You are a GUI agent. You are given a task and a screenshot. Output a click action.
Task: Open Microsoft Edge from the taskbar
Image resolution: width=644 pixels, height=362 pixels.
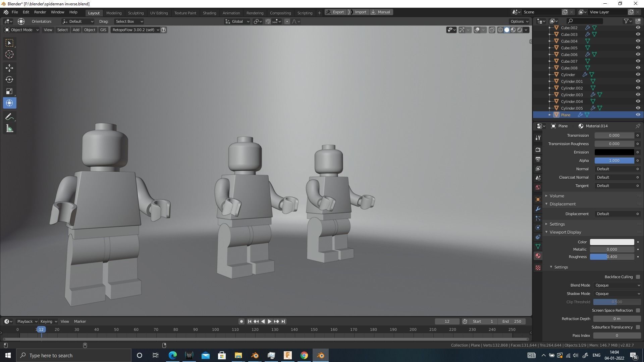point(172,355)
